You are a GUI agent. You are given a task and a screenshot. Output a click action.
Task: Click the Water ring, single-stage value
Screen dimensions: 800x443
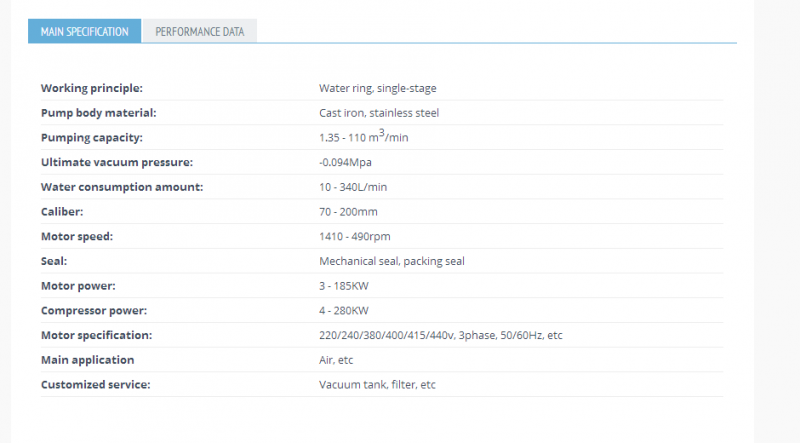tap(378, 88)
